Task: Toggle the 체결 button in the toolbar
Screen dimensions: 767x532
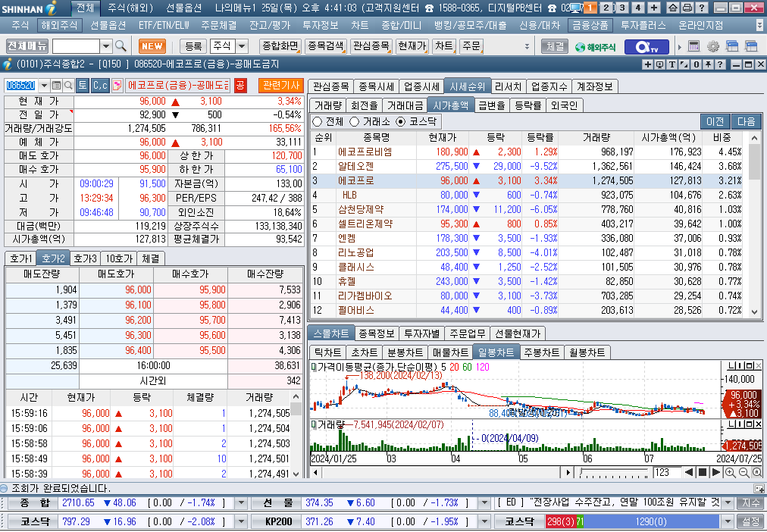Action: point(555,46)
